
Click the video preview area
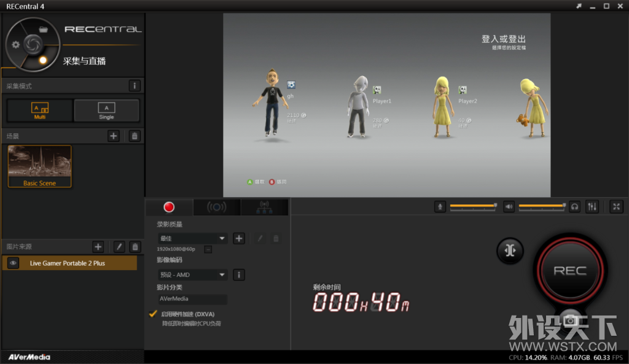pyautogui.click(x=387, y=105)
